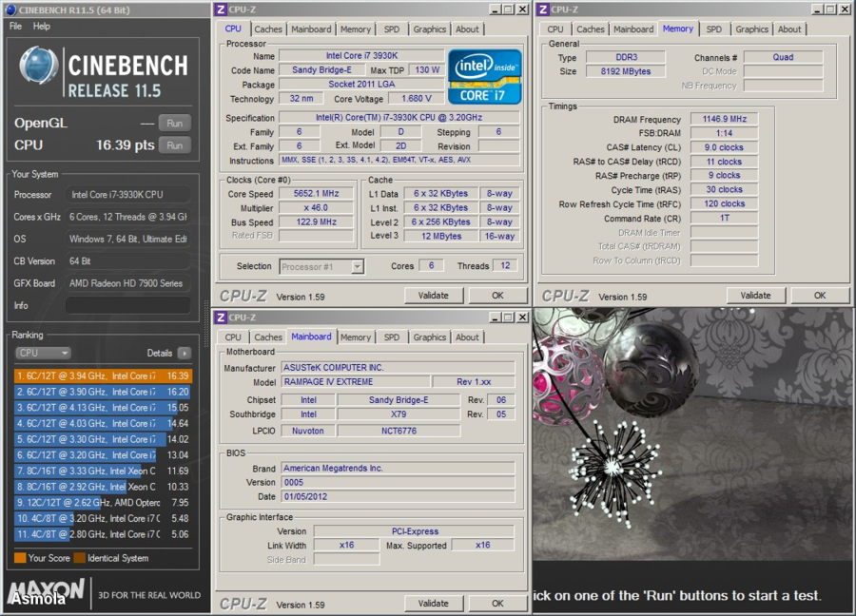Switch to CPU tab in bottom CPU-Z window

(233, 337)
